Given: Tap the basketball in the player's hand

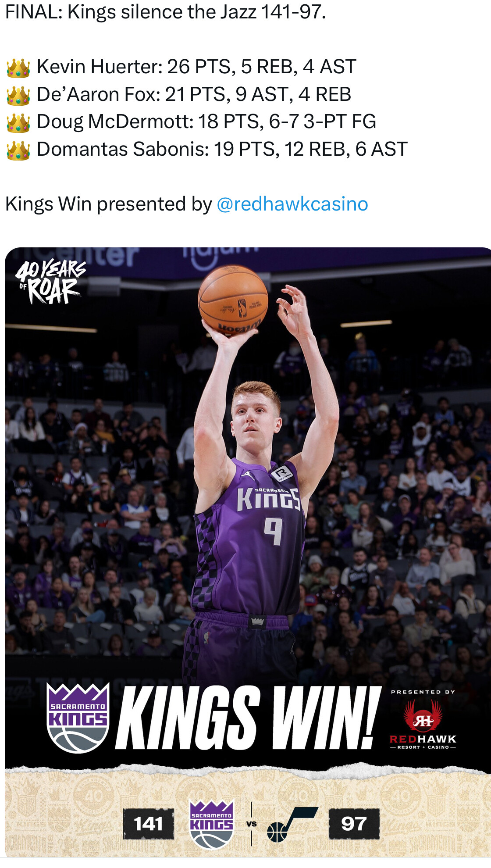Looking at the screenshot, I should (x=233, y=300).
